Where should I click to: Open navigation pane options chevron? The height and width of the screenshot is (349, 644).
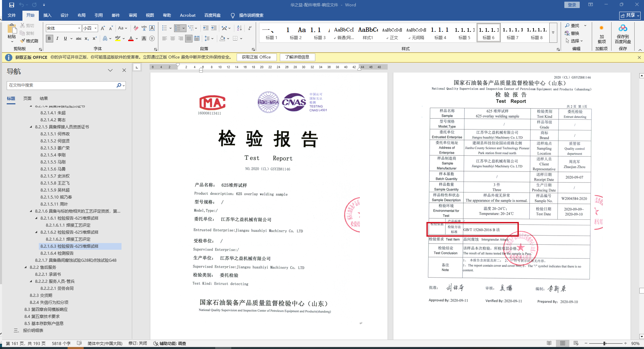110,70
